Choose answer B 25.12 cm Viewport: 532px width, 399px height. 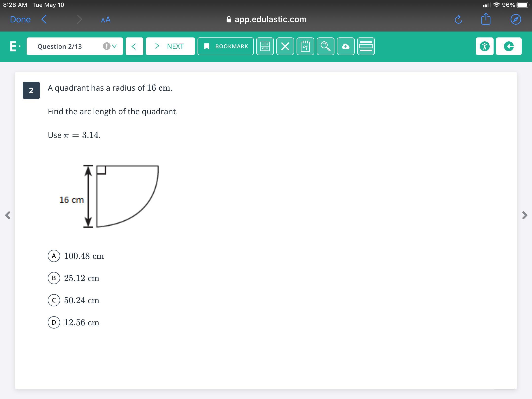pos(54,278)
